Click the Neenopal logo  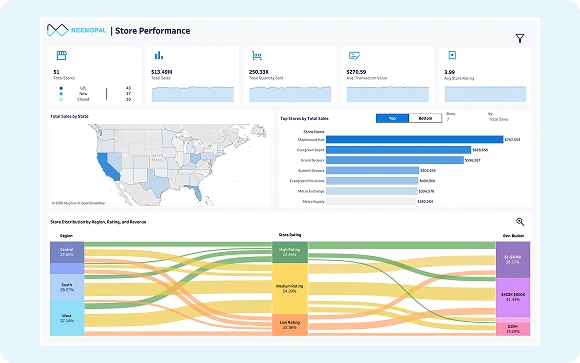pos(77,30)
